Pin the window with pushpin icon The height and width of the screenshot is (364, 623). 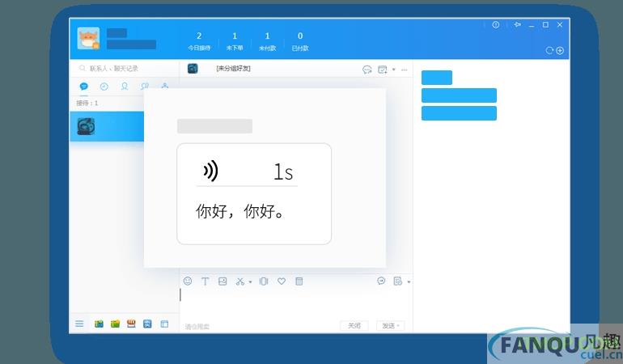517,24
